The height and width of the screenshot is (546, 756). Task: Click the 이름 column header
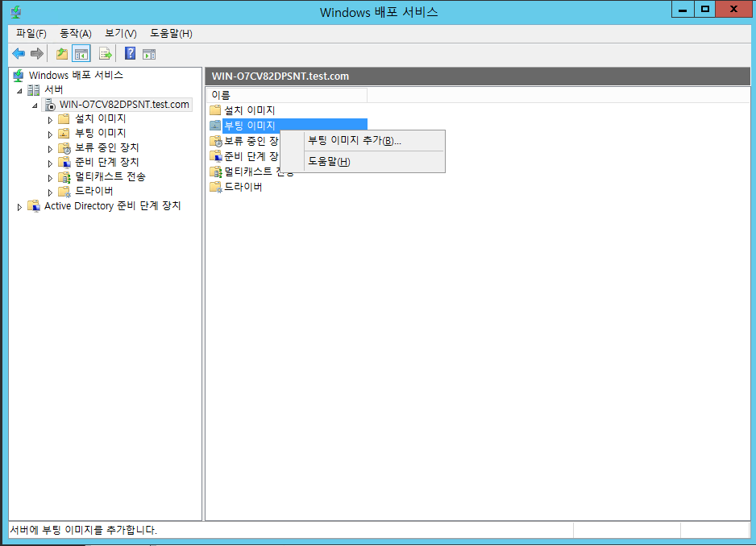pyautogui.click(x=285, y=95)
